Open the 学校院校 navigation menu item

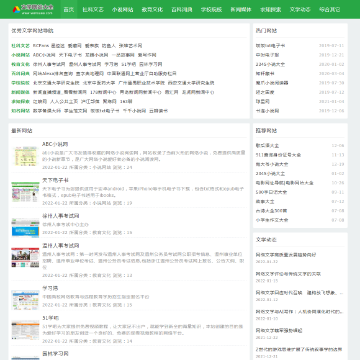[211, 9]
